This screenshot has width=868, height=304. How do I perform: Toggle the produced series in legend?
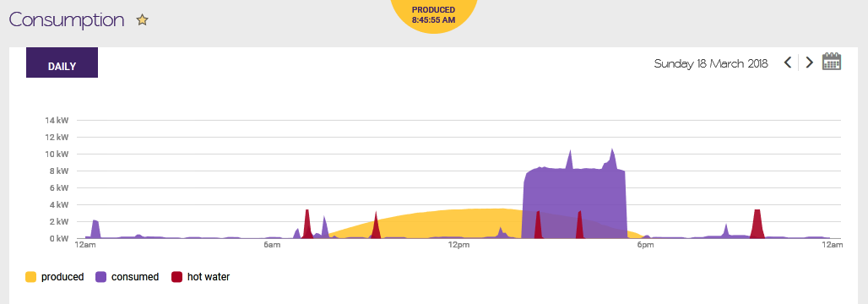click(55, 277)
